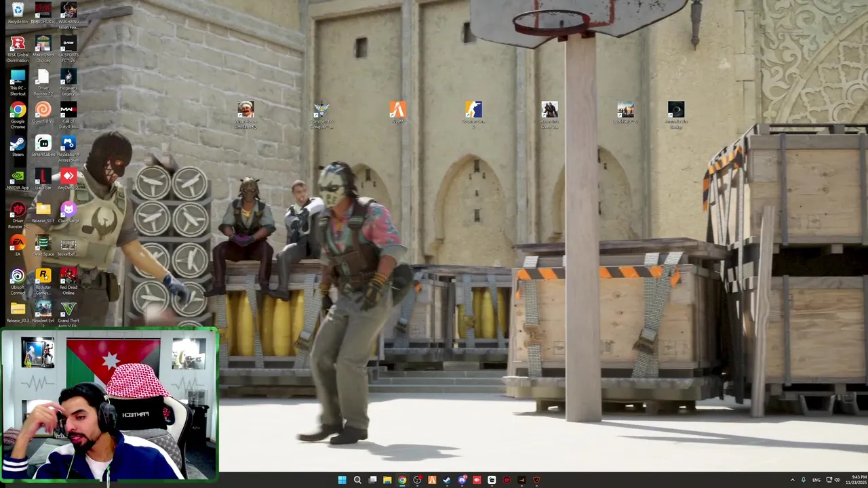Open the StreamLabels desktop shortcut
The height and width of the screenshot is (488, 868).
(43, 146)
